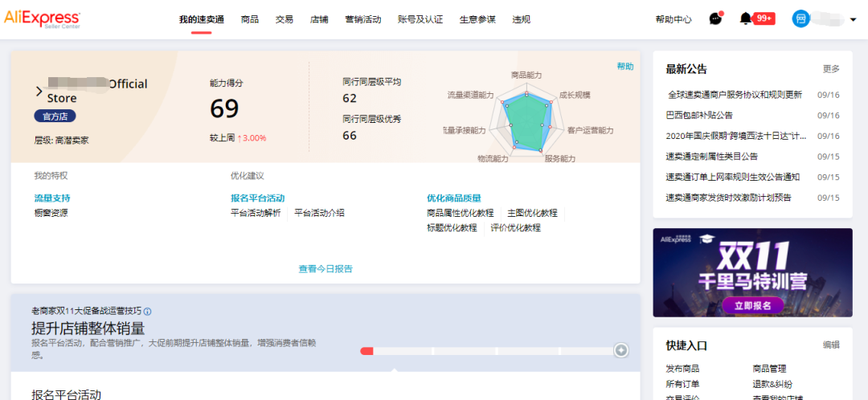This screenshot has height=400, width=868.
Task: Open the notifications bell icon
Action: pyautogui.click(x=746, y=18)
